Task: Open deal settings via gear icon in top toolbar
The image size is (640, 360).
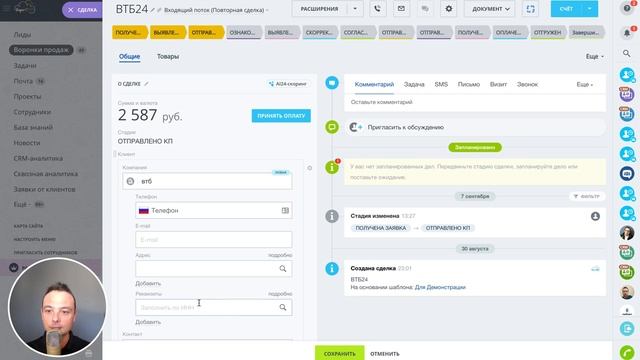Action: click(449, 9)
